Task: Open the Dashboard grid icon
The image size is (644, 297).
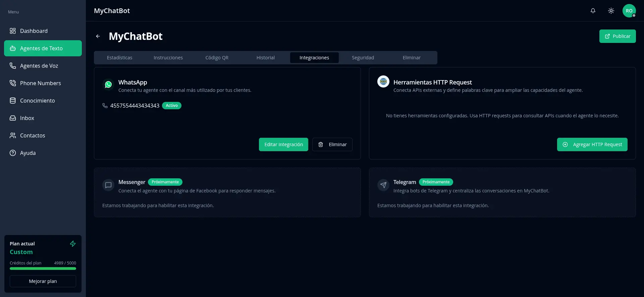Action: [x=13, y=31]
